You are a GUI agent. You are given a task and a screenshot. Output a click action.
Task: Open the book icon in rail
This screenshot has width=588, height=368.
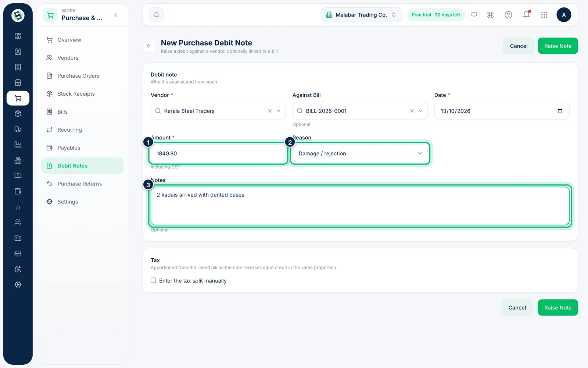tap(18, 176)
